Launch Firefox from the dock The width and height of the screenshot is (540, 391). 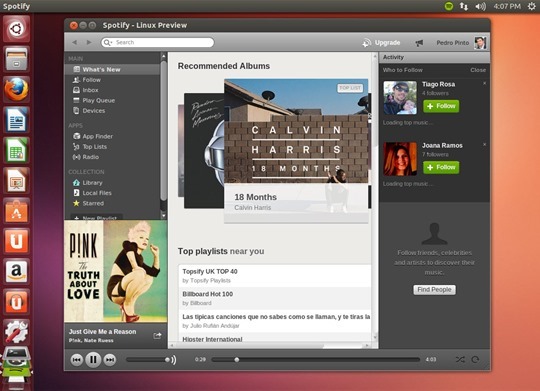click(17, 89)
